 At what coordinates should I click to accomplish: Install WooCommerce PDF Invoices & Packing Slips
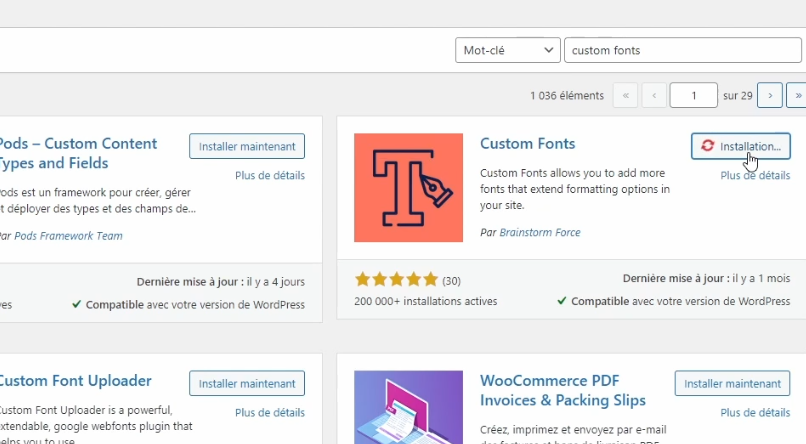(x=732, y=384)
